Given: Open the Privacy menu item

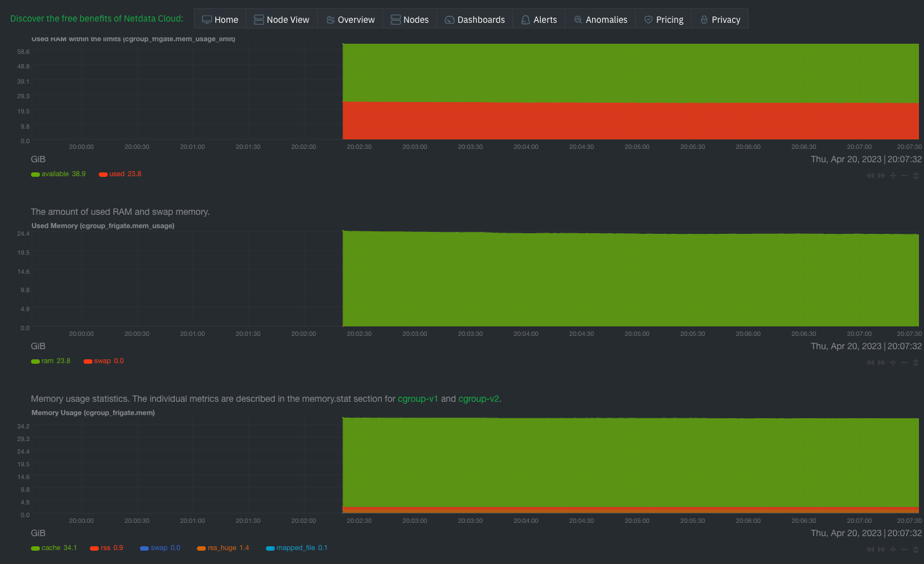Looking at the screenshot, I should tap(720, 19).
